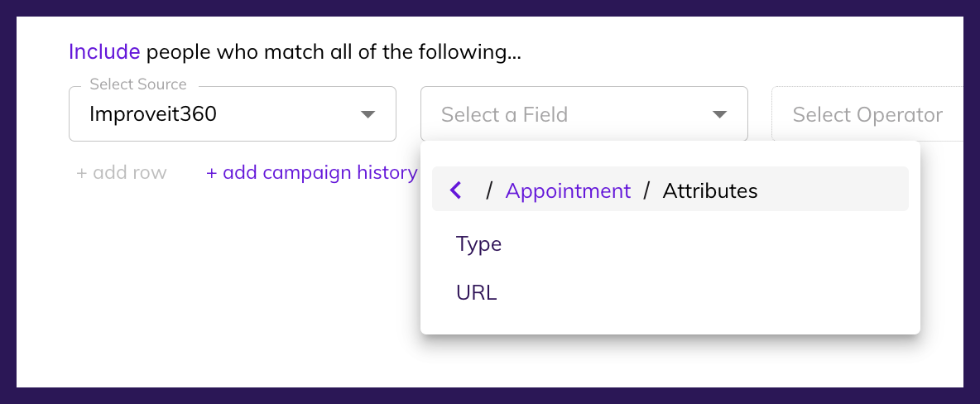Click the Select Source floating label
Viewport: 980px width, 404px height.
coord(138,84)
